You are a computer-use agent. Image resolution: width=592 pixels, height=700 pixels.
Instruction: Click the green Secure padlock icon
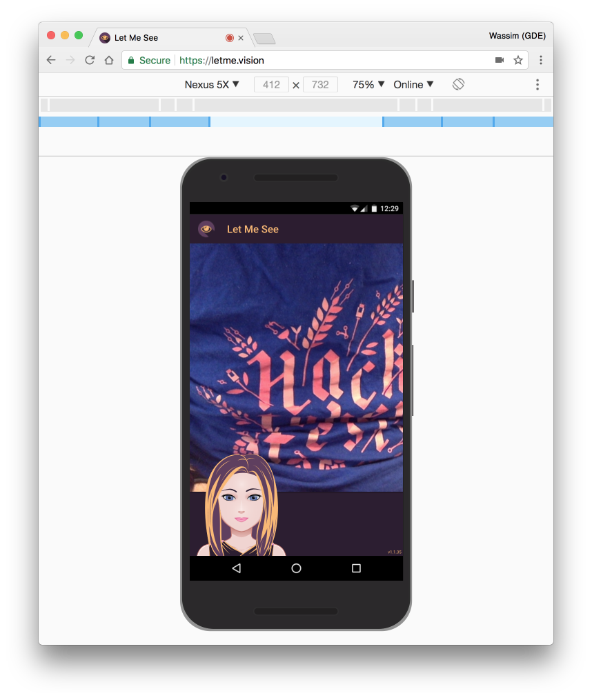click(131, 60)
